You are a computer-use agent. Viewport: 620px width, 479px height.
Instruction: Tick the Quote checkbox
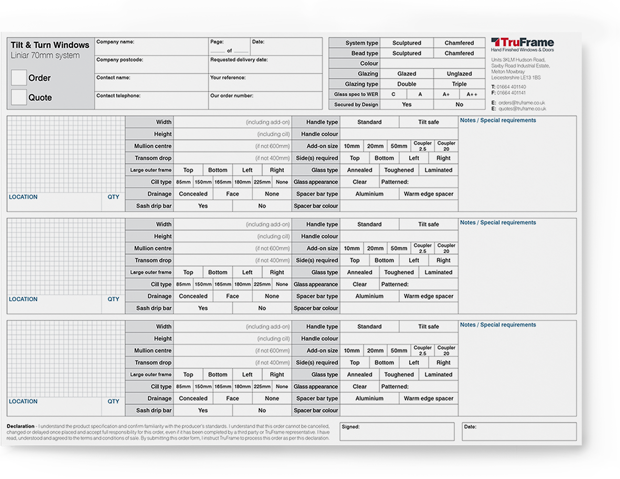(19, 97)
